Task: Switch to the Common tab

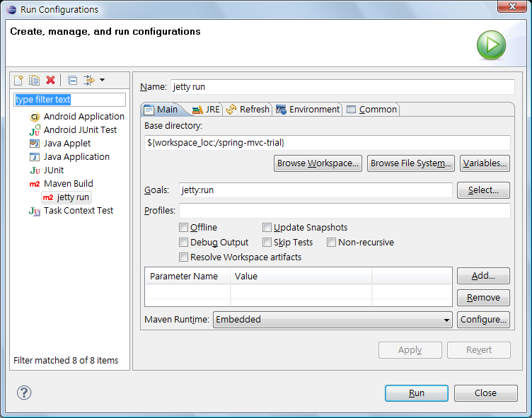Action: pos(372,110)
